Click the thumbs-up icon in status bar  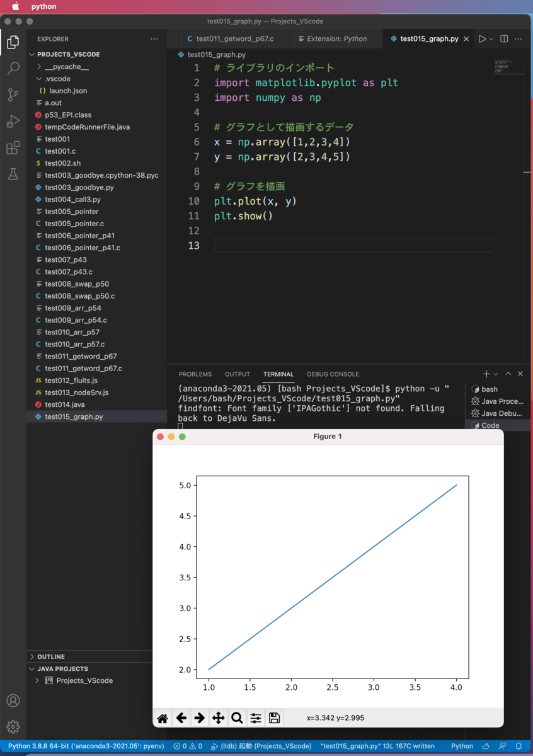click(486, 746)
